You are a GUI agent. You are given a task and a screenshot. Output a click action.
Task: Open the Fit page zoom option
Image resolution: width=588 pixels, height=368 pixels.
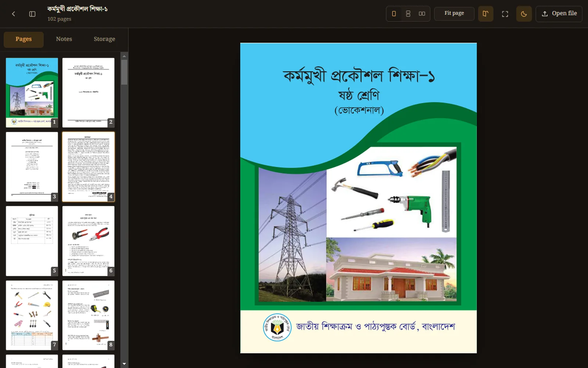tap(454, 14)
